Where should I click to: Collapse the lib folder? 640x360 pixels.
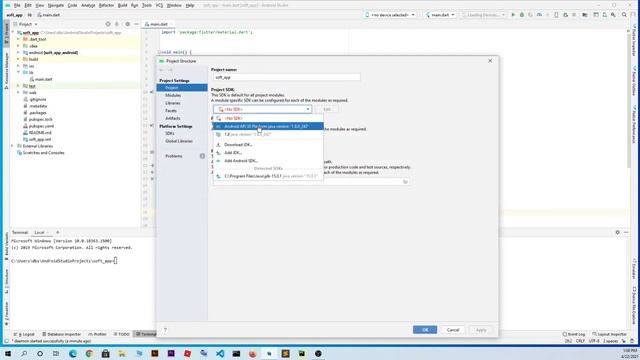pos(18,72)
